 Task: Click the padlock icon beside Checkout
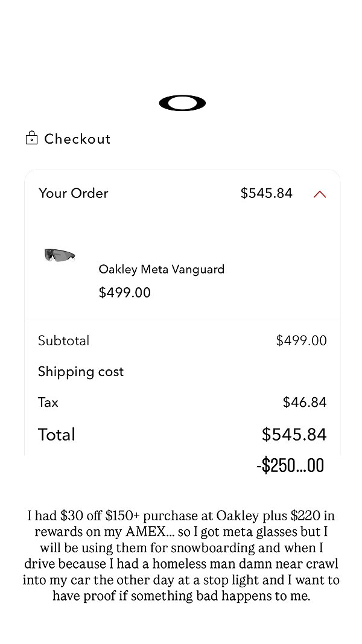pyautogui.click(x=31, y=138)
